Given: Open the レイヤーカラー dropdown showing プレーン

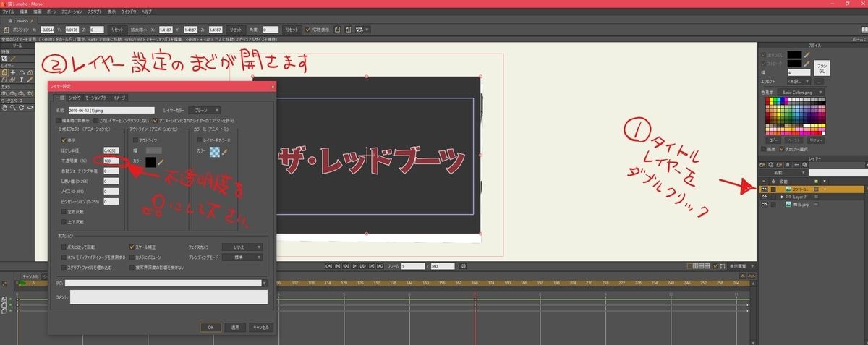Looking at the screenshot, I should tap(205, 110).
